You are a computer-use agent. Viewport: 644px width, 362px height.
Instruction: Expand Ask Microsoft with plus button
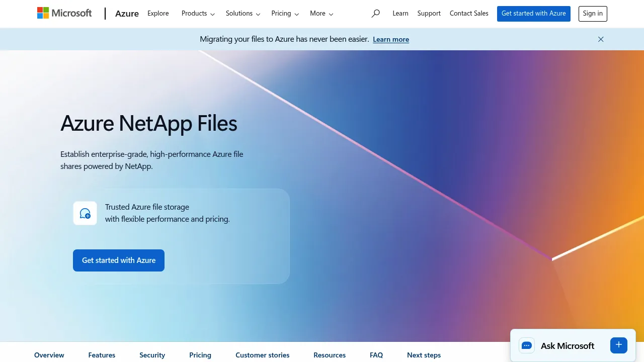coord(619,345)
